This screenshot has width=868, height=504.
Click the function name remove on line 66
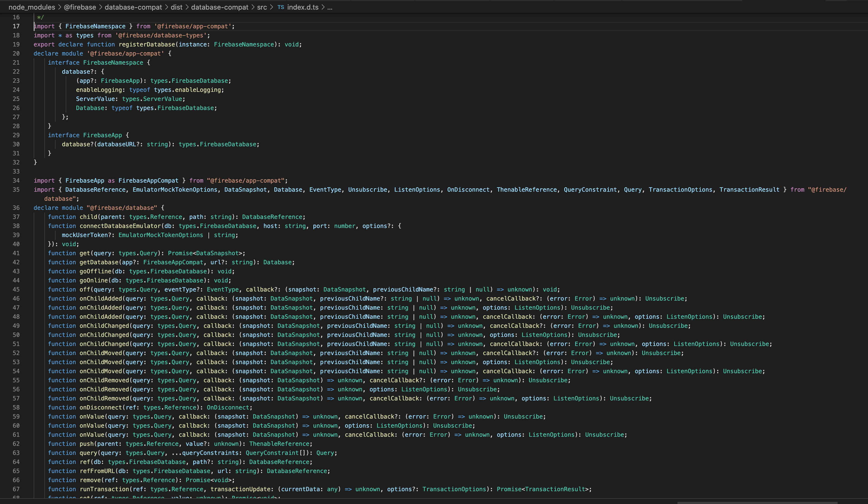click(90, 480)
